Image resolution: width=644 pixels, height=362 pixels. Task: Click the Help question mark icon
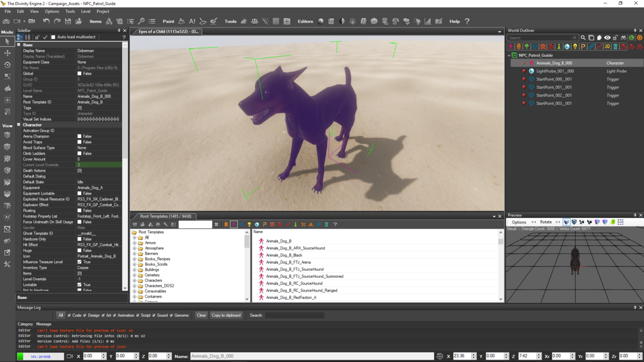point(467,21)
